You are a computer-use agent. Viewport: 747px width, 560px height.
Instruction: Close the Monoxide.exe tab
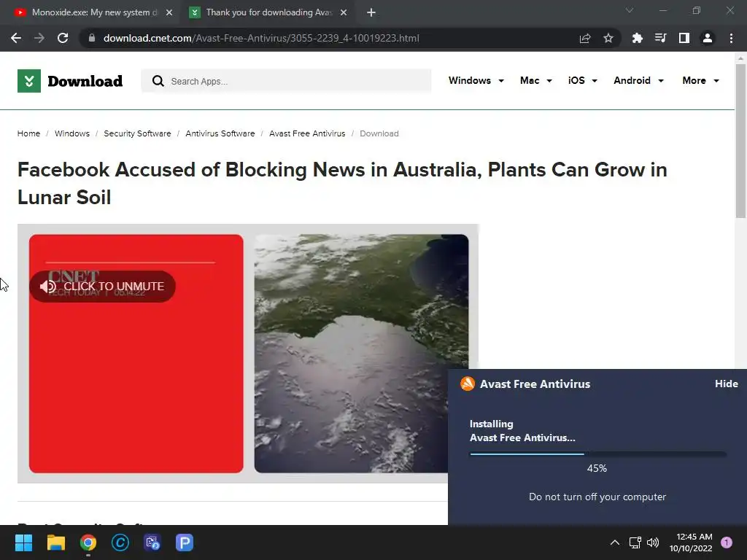coord(169,12)
